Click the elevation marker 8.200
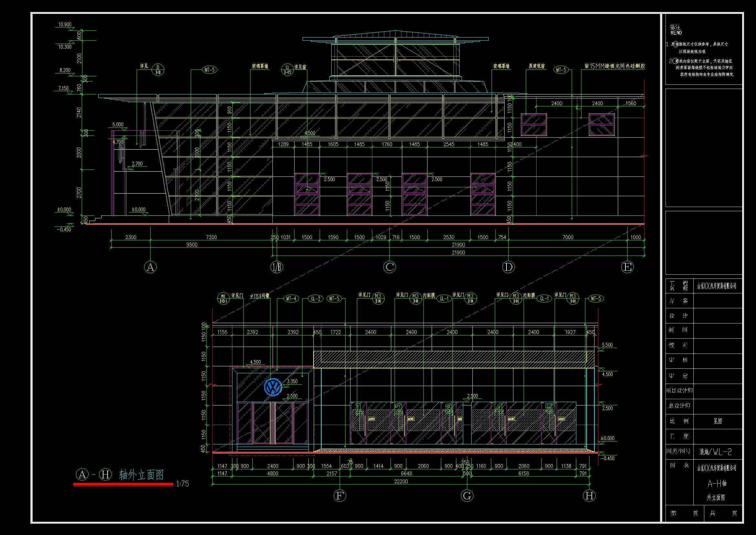 tap(65, 70)
